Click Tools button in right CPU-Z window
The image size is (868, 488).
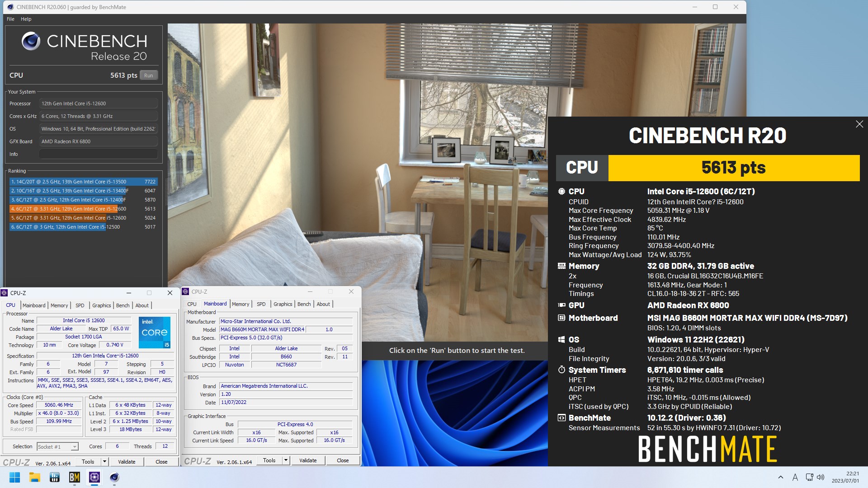(269, 460)
